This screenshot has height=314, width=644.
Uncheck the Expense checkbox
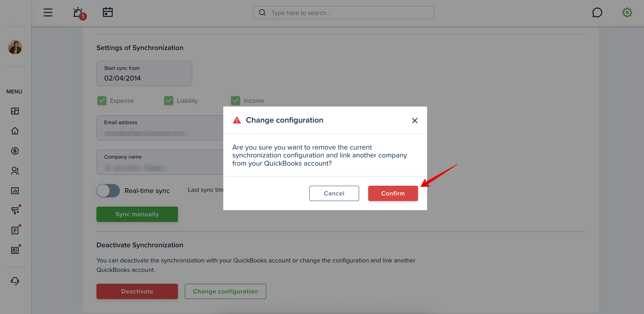(102, 101)
